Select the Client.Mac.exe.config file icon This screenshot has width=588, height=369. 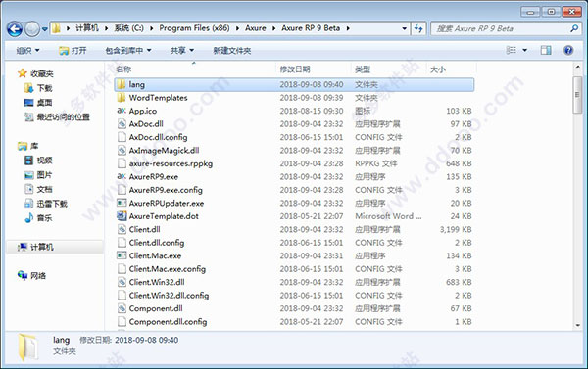pyautogui.click(x=122, y=268)
